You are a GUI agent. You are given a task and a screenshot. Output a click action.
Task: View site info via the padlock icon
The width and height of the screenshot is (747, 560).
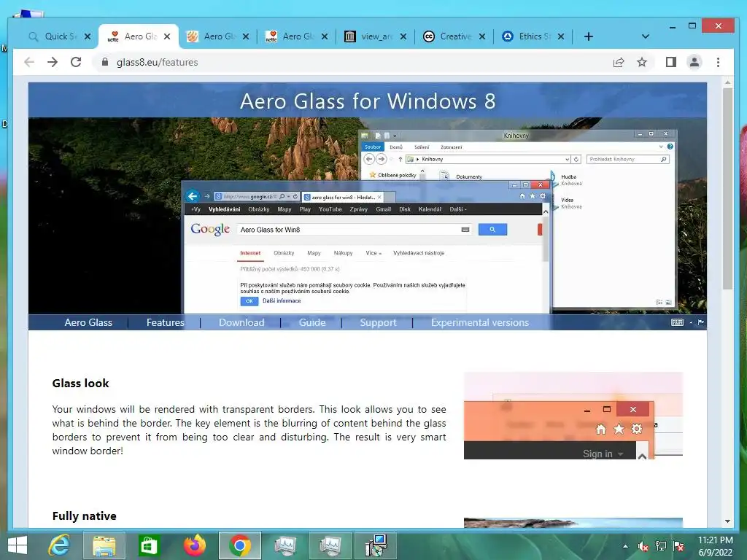[x=105, y=62]
